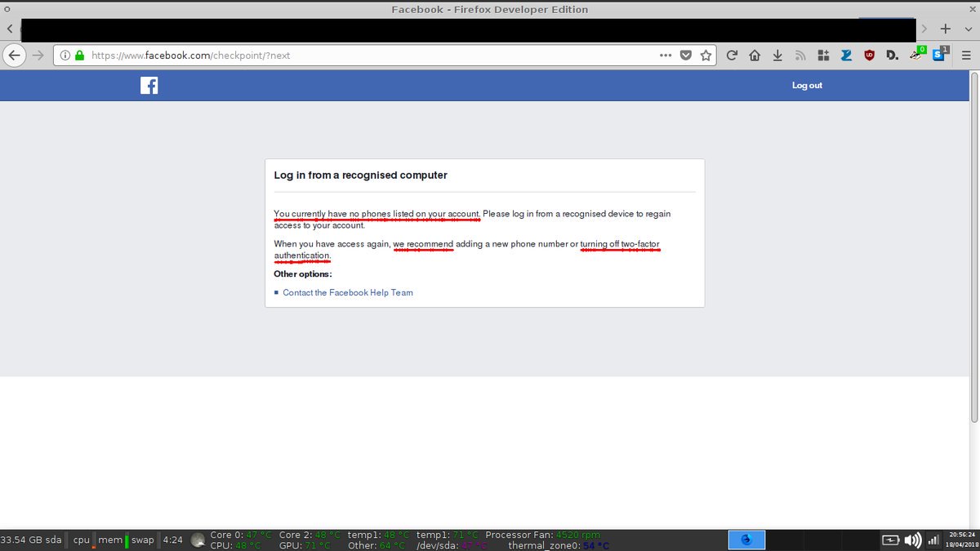Click the blue S extension icon with badge
The width and height of the screenshot is (980, 551).
point(940,54)
